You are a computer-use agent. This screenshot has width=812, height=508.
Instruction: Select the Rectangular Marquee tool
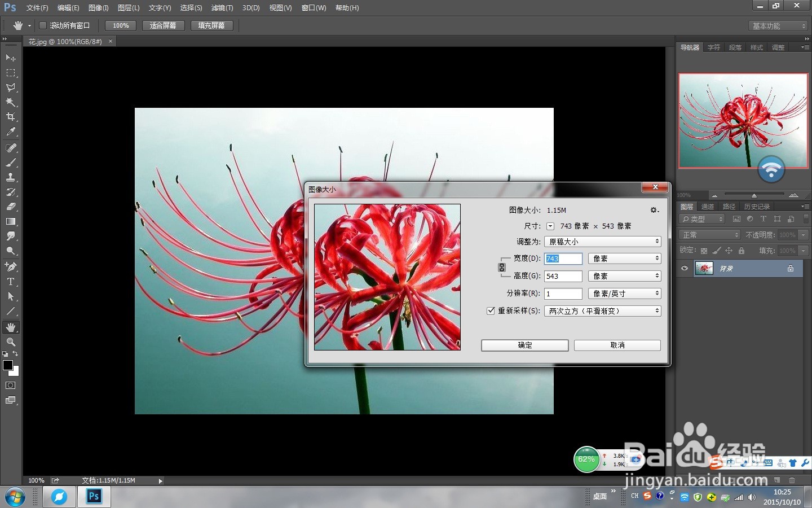click(x=11, y=73)
